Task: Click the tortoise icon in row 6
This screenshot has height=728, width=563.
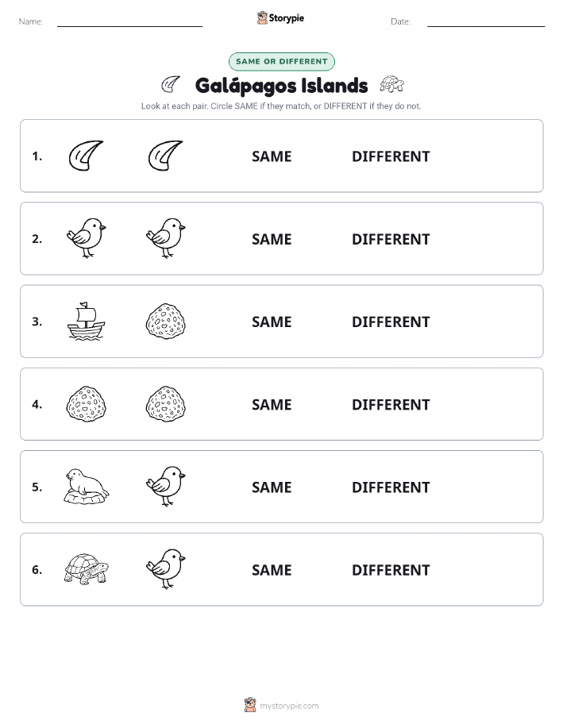Action: (87, 569)
